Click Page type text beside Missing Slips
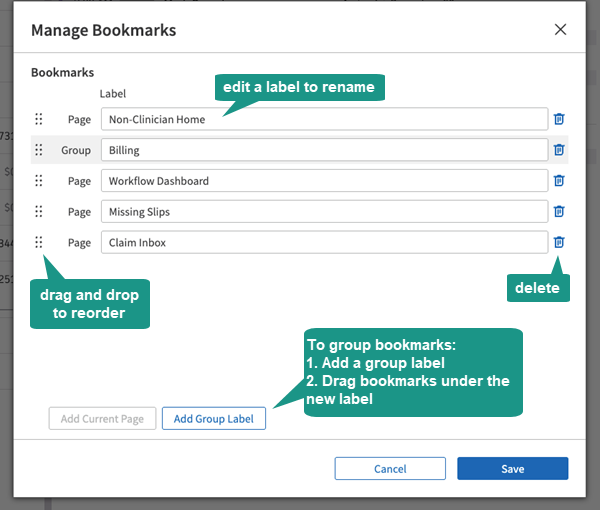Image resolution: width=600 pixels, height=510 pixels. point(79,212)
